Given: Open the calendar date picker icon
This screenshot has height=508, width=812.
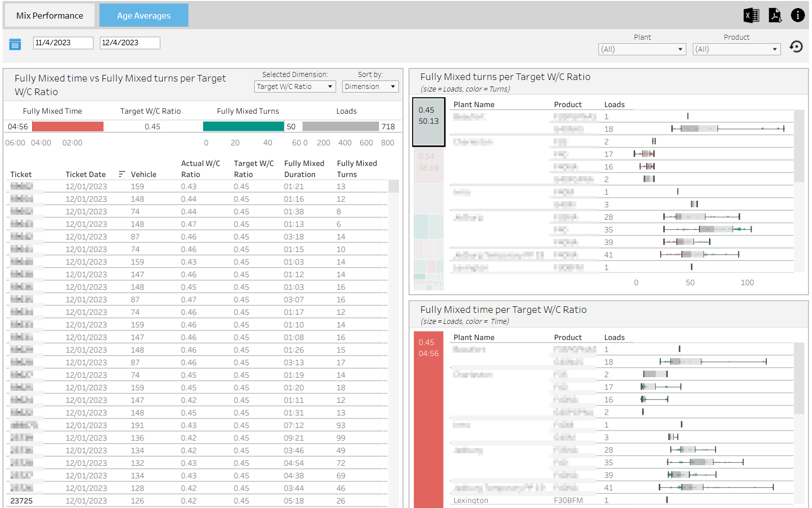Looking at the screenshot, I should [15, 44].
